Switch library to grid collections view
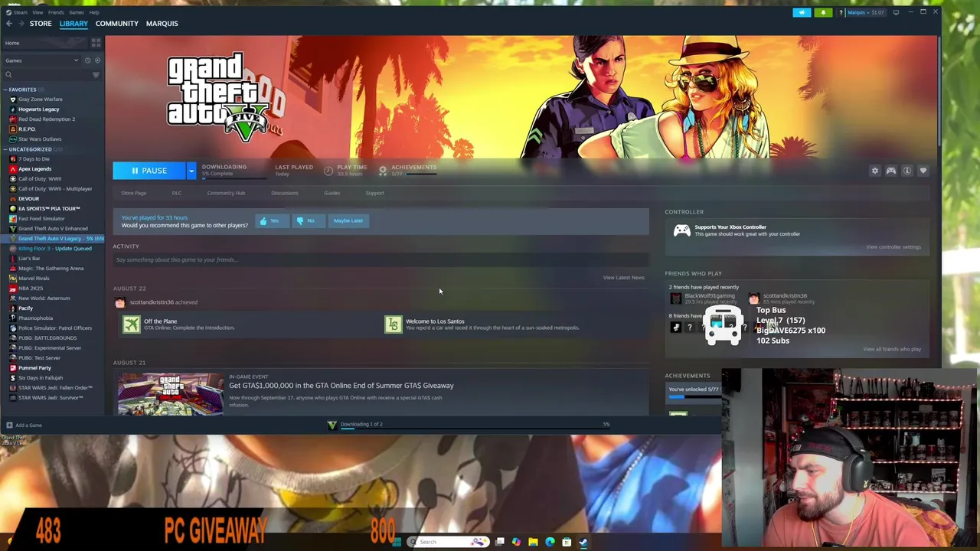This screenshot has width=980, height=551. click(x=96, y=43)
